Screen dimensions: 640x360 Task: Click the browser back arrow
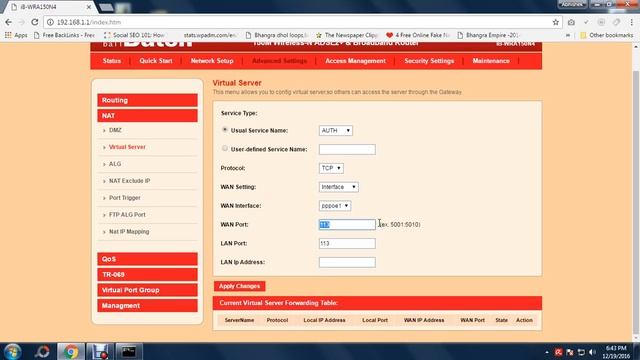tap(9, 22)
